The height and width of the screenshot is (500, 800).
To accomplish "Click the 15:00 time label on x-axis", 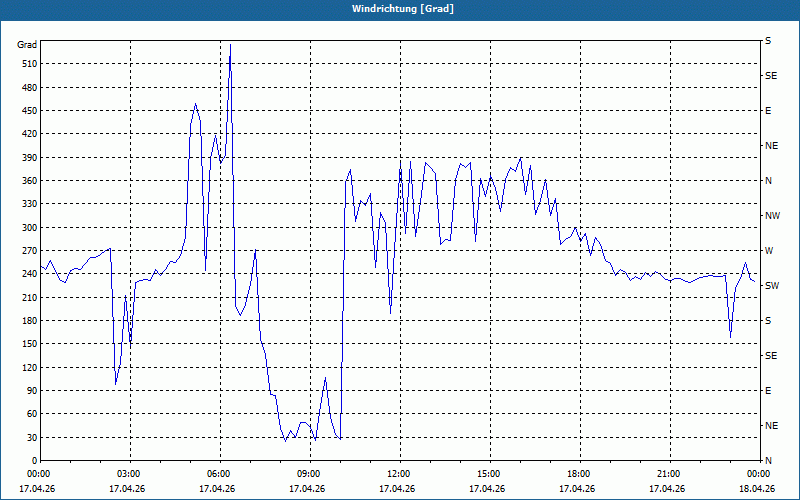I will pyautogui.click(x=488, y=474).
